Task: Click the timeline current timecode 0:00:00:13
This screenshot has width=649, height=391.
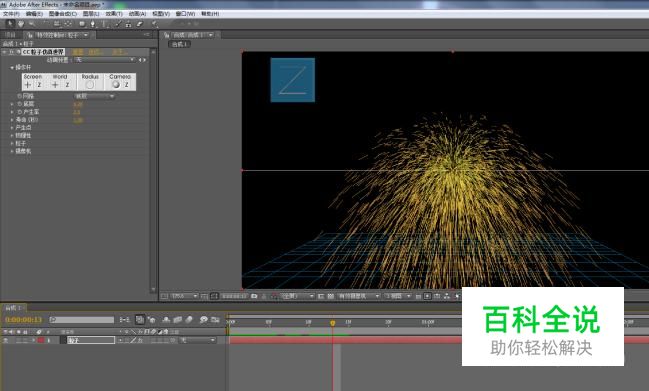Action: point(24,320)
